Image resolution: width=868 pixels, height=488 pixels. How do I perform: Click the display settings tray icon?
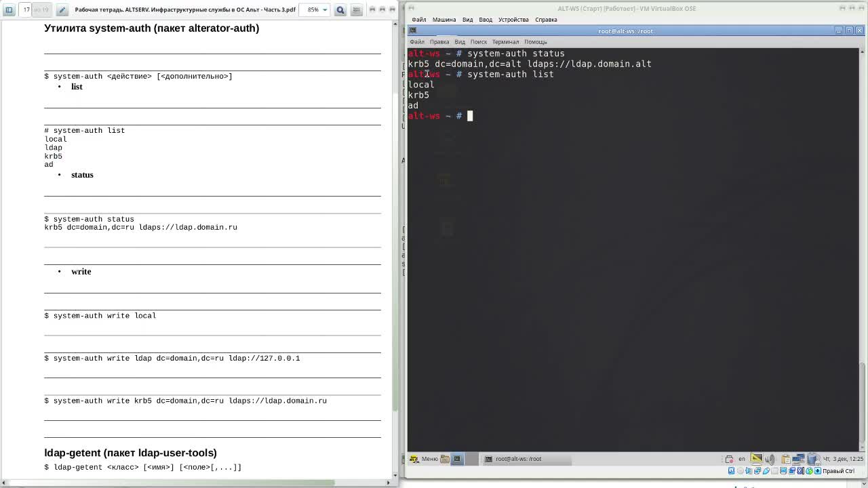pyautogui.click(x=757, y=459)
